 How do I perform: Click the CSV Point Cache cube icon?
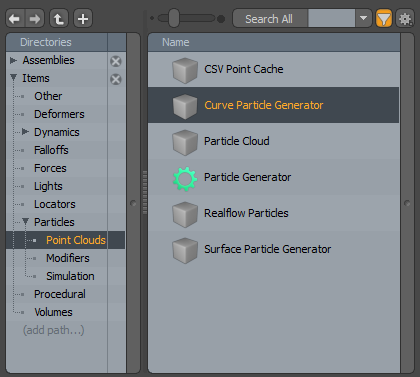coord(185,70)
